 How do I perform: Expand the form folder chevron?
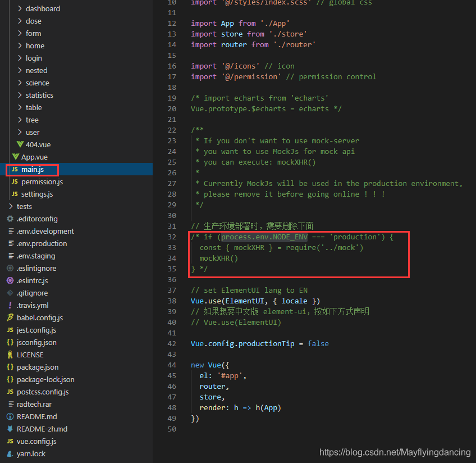[20, 33]
